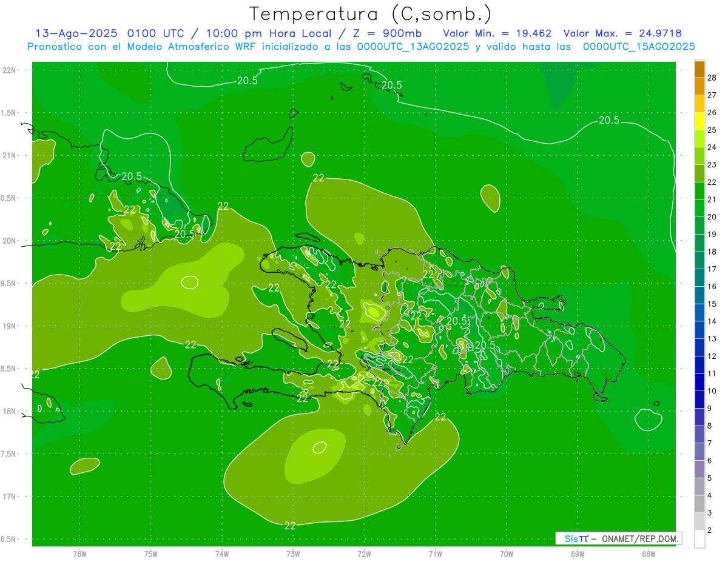The height and width of the screenshot is (562, 728).
Task: Click the '17N' latitude axis label
Action: (x=10, y=497)
